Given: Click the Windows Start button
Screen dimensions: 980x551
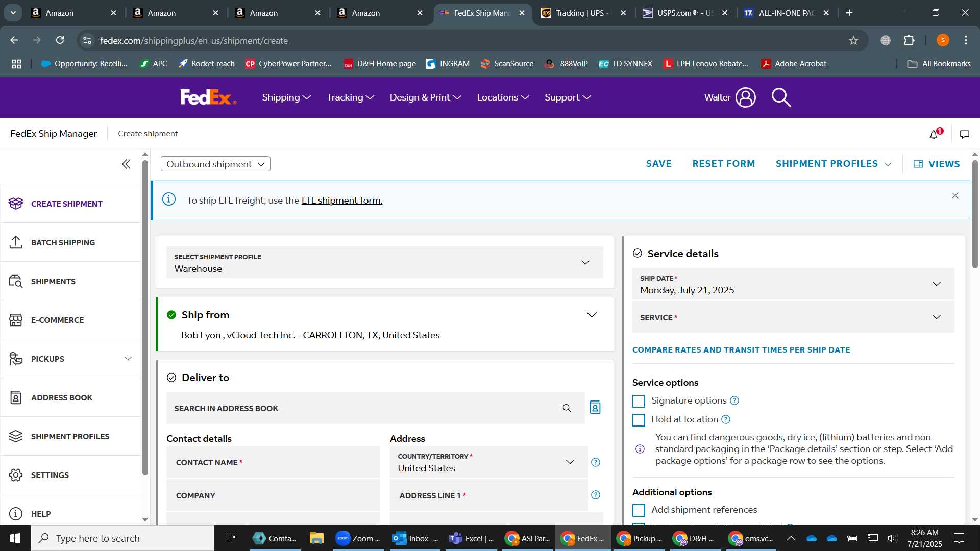Looking at the screenshot, I should point(15,538).
